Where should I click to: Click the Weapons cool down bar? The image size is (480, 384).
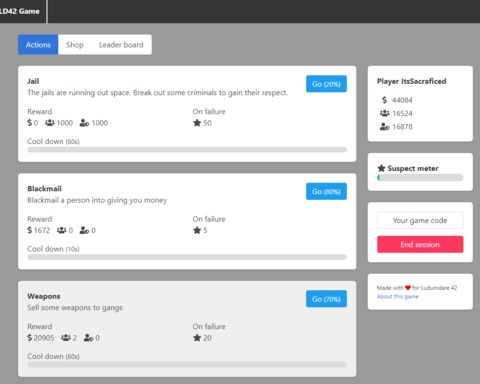pos(187,365)
